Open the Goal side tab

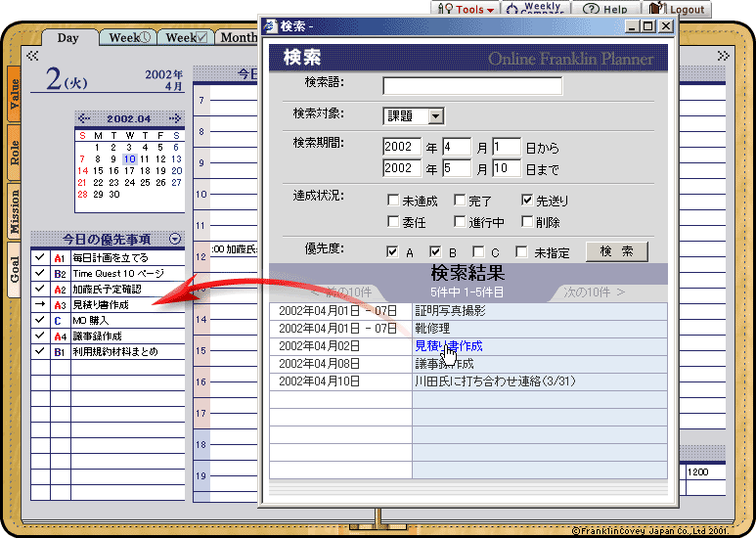pos(14,269)
